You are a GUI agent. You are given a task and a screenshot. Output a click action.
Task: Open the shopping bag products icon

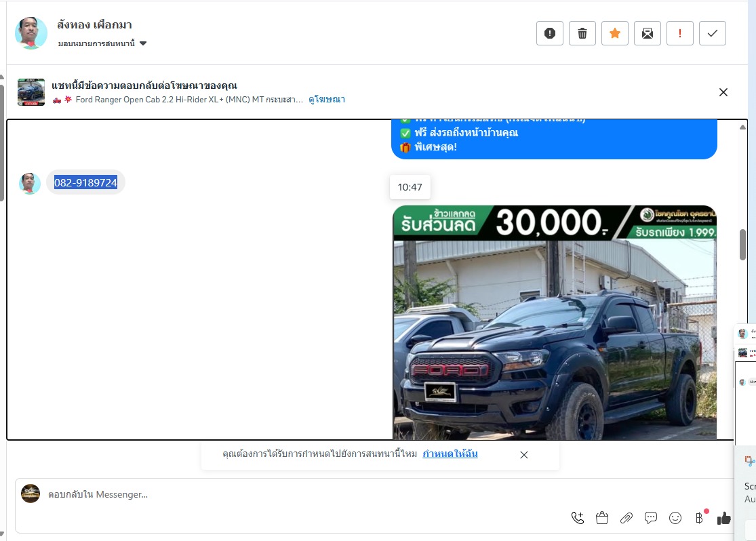click(x=602, y=518)
